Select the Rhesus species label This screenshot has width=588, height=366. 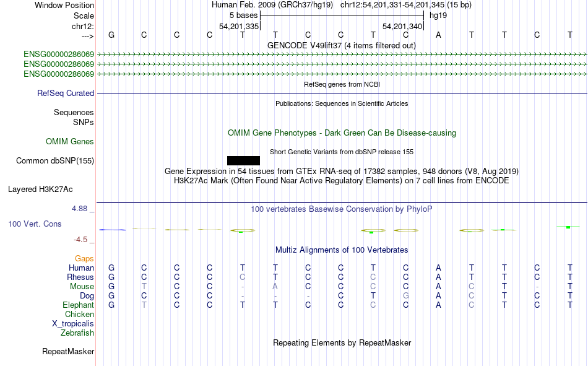tap(80, 277)
